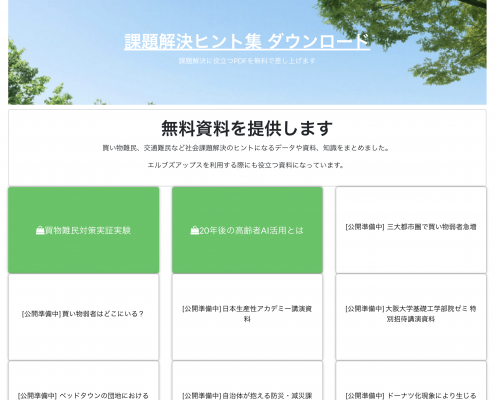This screenshot has width=495, height=400.
Task: Click shopping bag icon beside 買物難民対策実証実験
Action: pyautogui.click(x=40, y=230)
